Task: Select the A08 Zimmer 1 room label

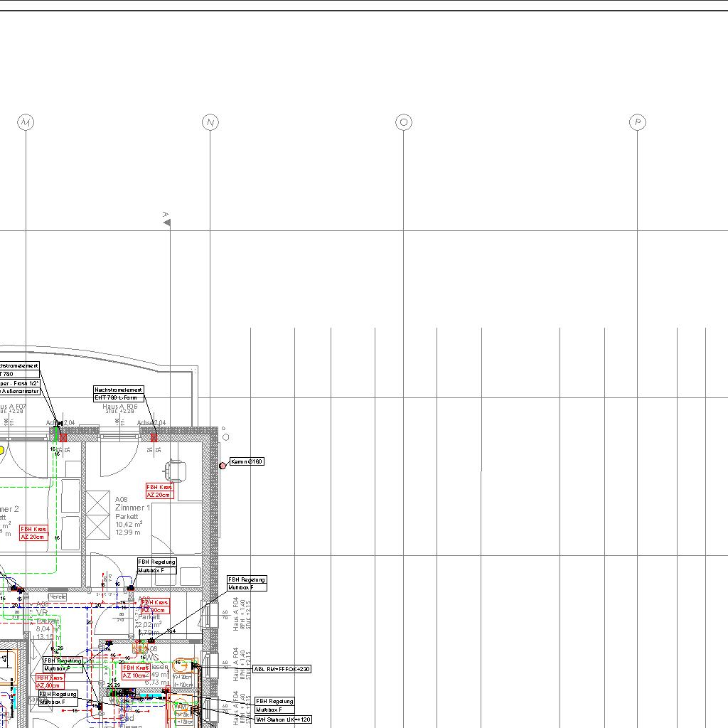Action: pyautogui.click(x=132, y=508)
